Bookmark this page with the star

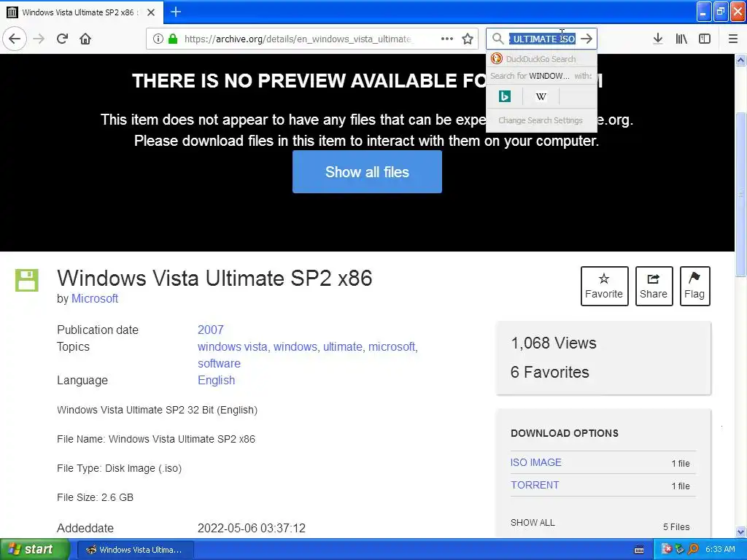pos(468,39)
